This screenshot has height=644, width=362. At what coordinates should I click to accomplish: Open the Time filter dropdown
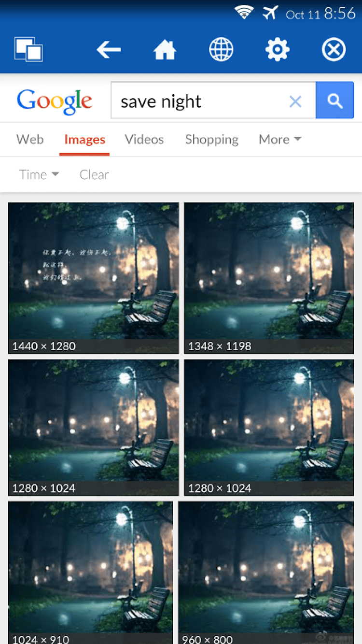(39, 174)
